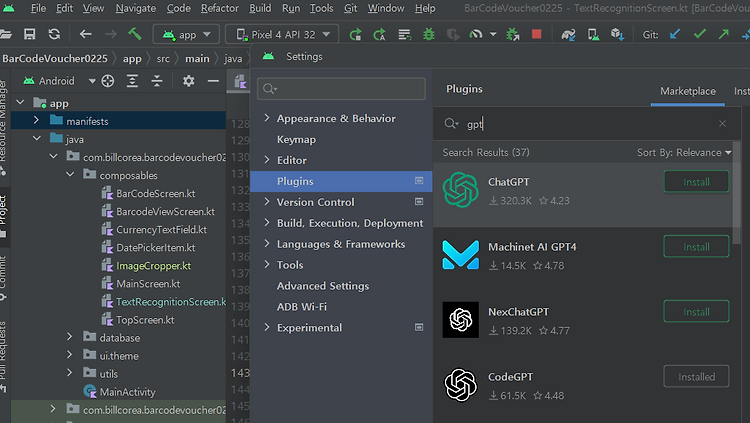This screenshot has height=423, width=750.
Task: Expand Languages & Frameworks settings
Action: [267, 244]
